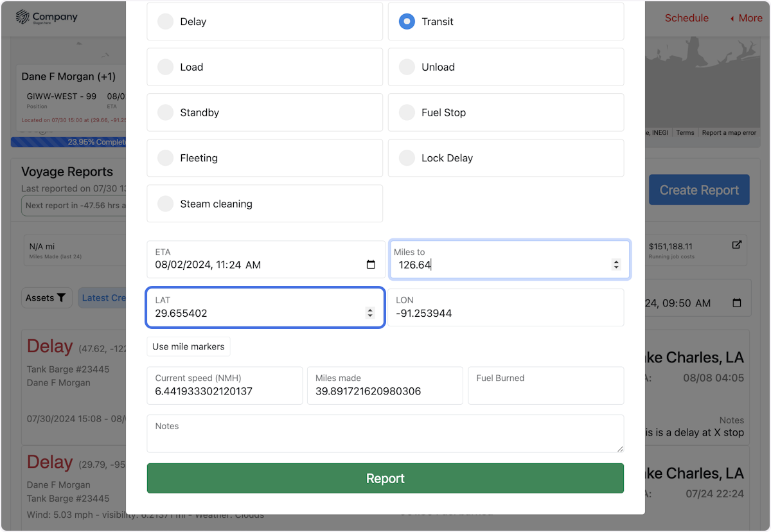Toggle Use mile markers

pos(188,346)
